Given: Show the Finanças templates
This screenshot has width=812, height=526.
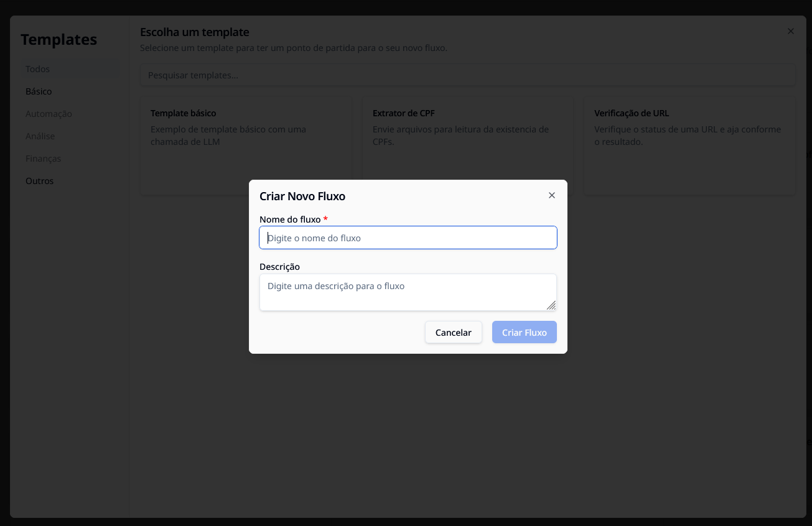Looking at the screenshot, I should (x=44, y=159).
